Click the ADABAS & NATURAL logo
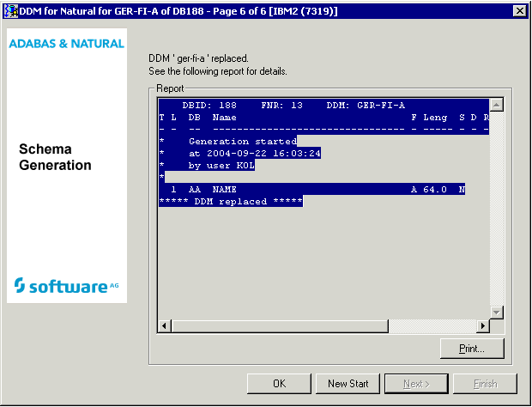Screen dimensions: 532x407 pos(67,43)
